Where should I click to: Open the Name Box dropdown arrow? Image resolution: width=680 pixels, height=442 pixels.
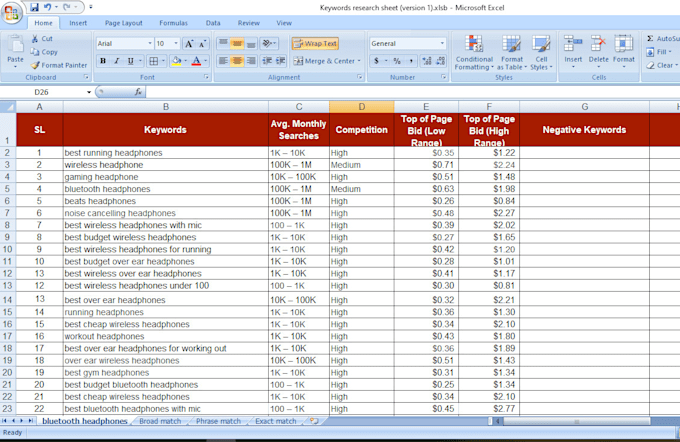pos(89,92)
